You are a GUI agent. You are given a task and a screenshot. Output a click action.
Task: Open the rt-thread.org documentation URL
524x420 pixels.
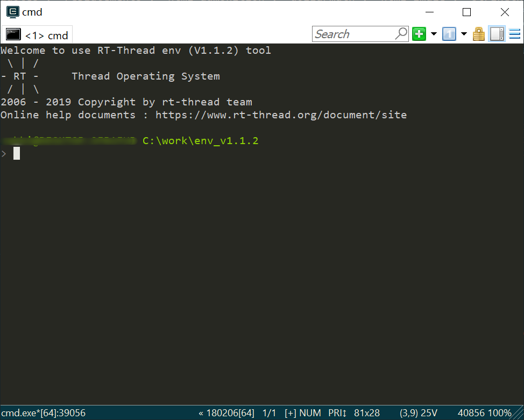[x=281, y=115]
